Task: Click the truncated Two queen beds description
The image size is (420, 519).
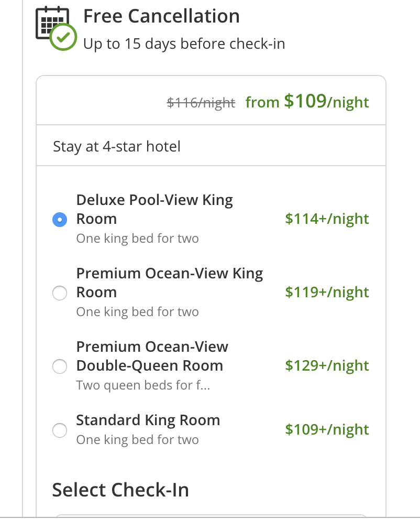Action: point(143,385)
